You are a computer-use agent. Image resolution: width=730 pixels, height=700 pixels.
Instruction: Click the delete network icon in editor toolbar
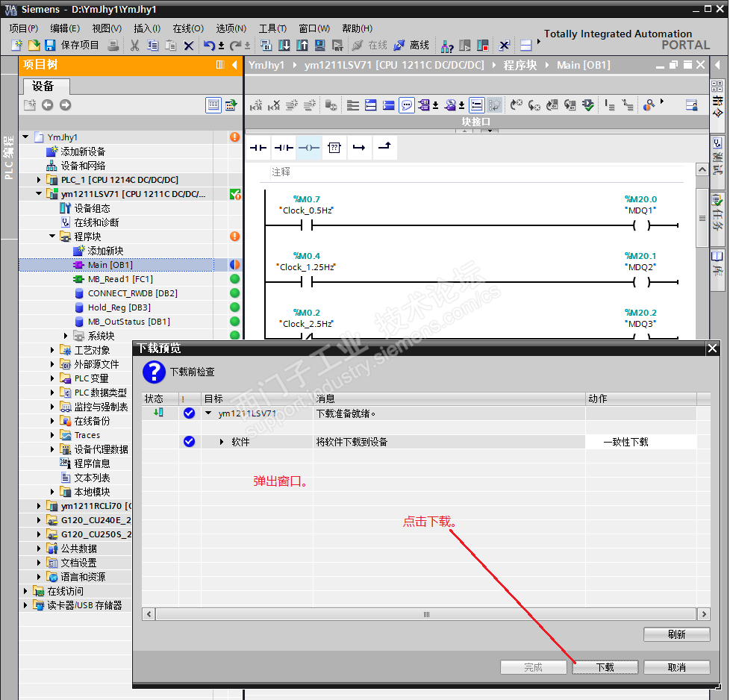[274, 105]
